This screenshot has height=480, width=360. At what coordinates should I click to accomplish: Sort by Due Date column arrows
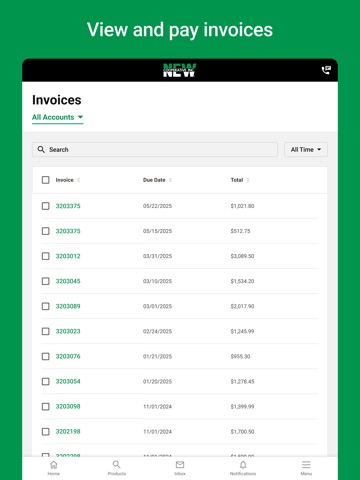coord(170,180)
